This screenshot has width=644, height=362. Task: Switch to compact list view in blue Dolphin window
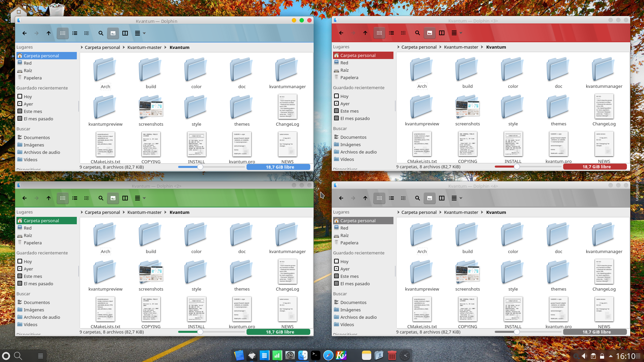coord(75,33)
